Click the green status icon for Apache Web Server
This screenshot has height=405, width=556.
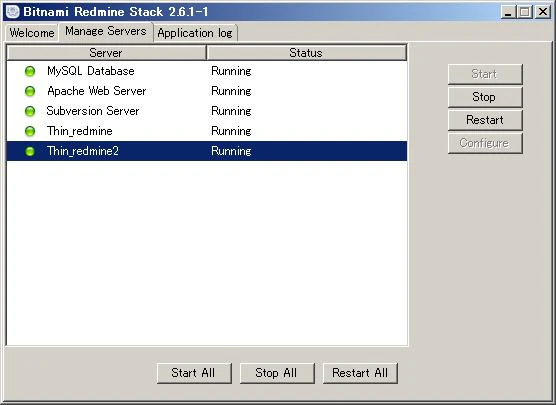point(30,91)
